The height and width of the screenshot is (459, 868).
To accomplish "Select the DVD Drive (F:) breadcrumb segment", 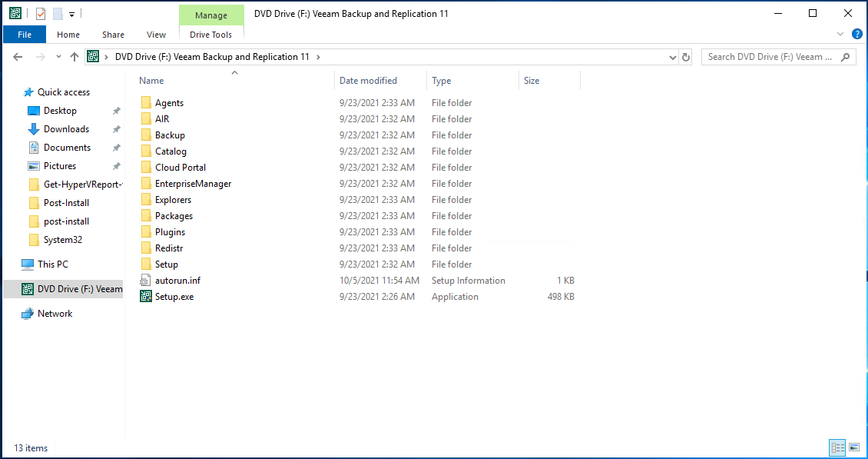I will [x=212, y=57].
